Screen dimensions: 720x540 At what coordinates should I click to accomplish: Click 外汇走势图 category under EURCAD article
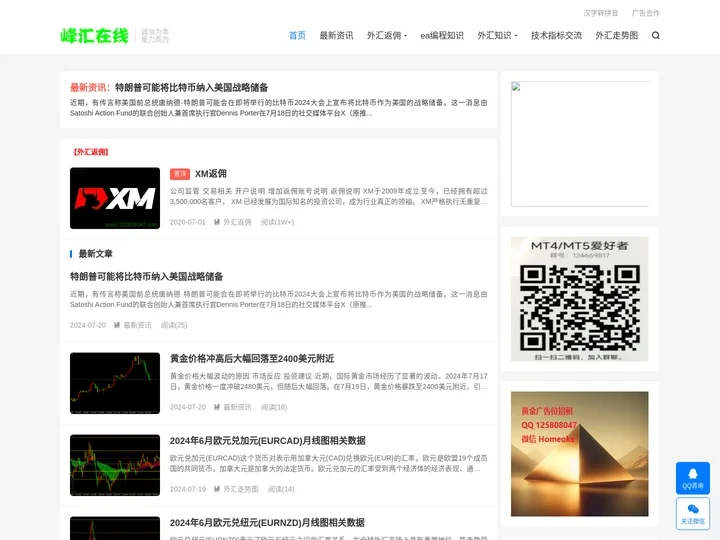pos(241,489)
